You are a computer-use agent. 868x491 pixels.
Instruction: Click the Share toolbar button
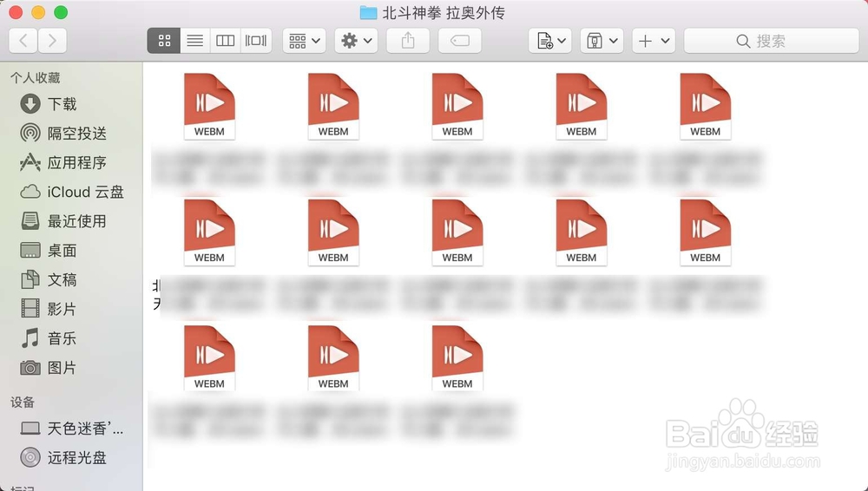coord(408,41)
